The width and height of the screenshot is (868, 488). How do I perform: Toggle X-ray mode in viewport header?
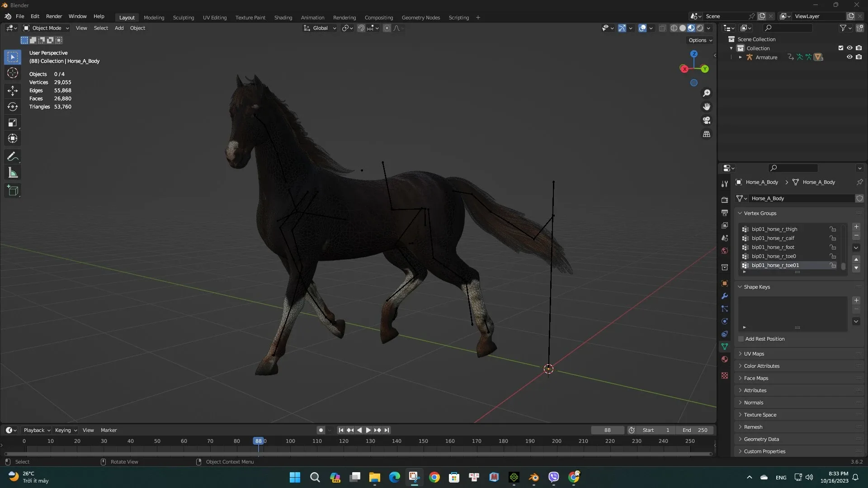pos(662,28)
